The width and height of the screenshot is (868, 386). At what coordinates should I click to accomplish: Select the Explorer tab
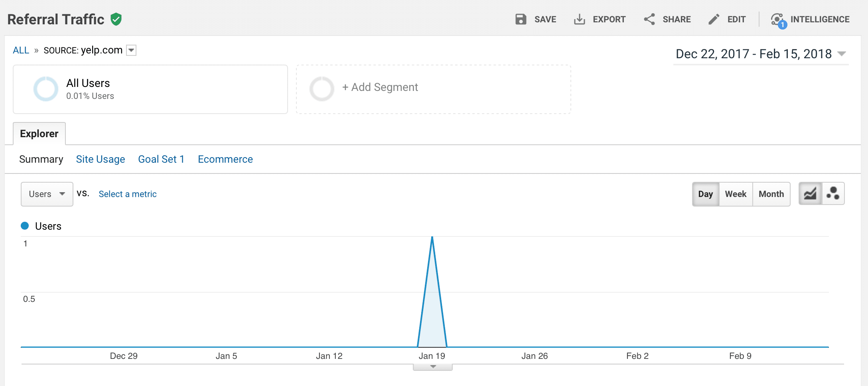click(39, 134)
